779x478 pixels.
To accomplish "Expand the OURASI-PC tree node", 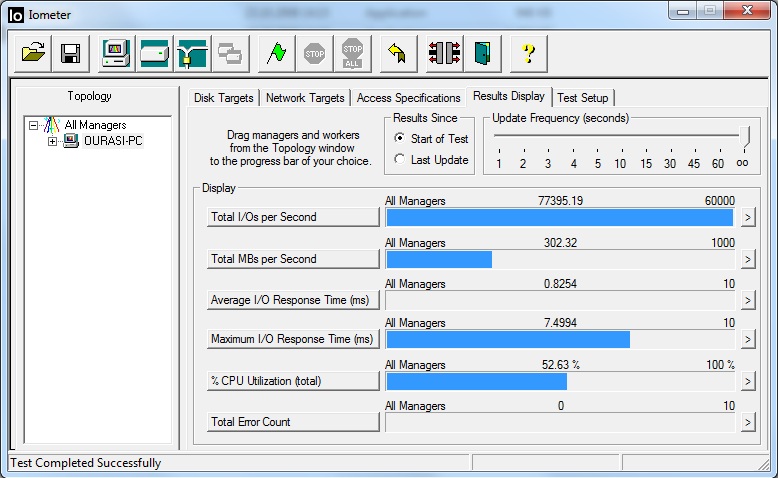I will (x=52, y=142).
